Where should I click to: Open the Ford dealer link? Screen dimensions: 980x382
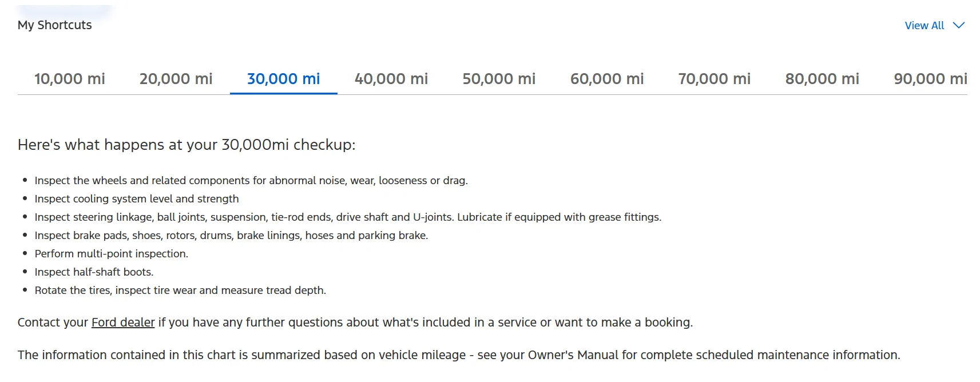123,323
